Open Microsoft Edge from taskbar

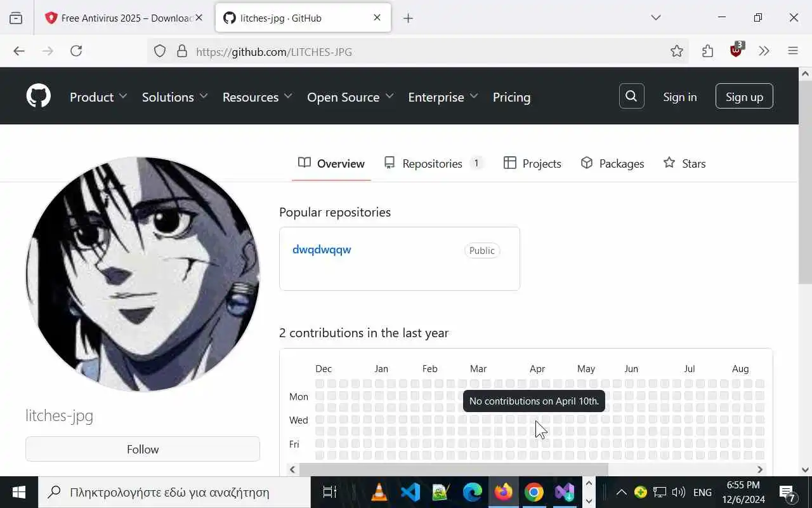tap(472, 492)
